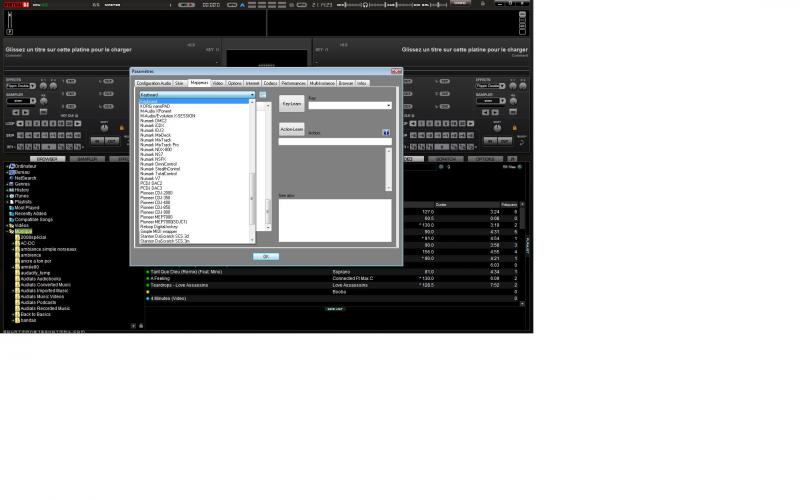This screenshot has height=500, width=800.
Task: Click right deck key lock icon
Action: click(514, 128)
